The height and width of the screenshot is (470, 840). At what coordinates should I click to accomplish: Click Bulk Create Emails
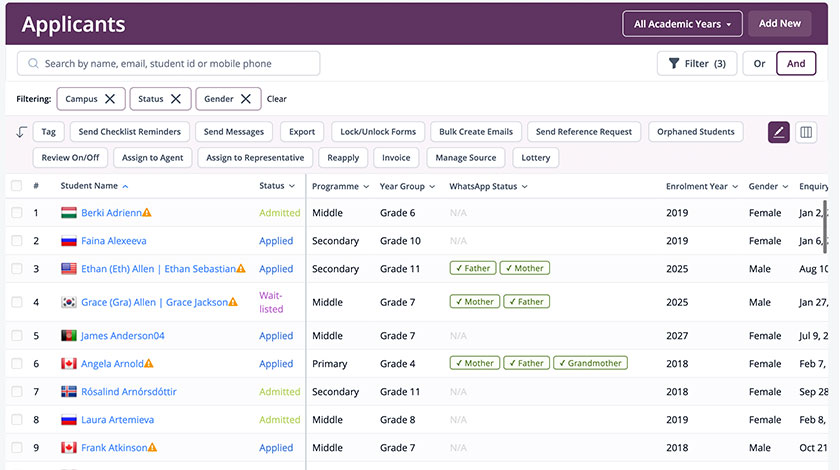point(476,132)
